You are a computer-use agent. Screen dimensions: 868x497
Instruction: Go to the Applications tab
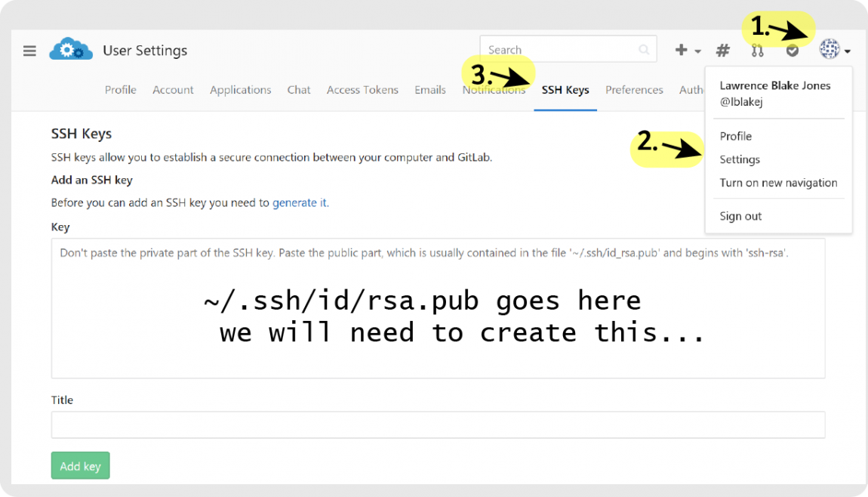tap(240, 90)
